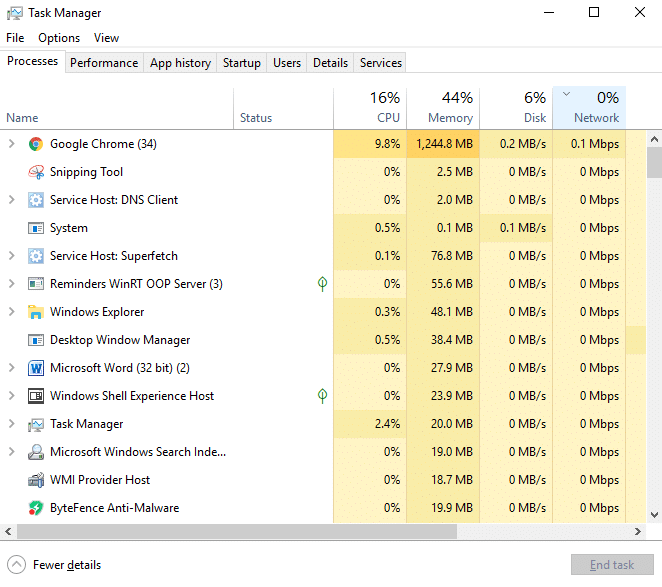
Task: Expand the Google Chrome process group
Action: tap(12, 144)
